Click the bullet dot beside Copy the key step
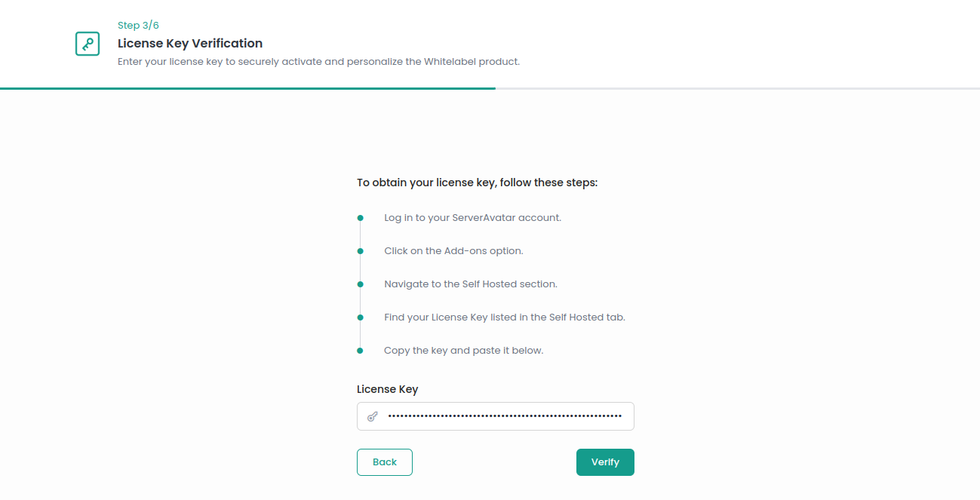The image size is (980, 500). click(361, 351)
